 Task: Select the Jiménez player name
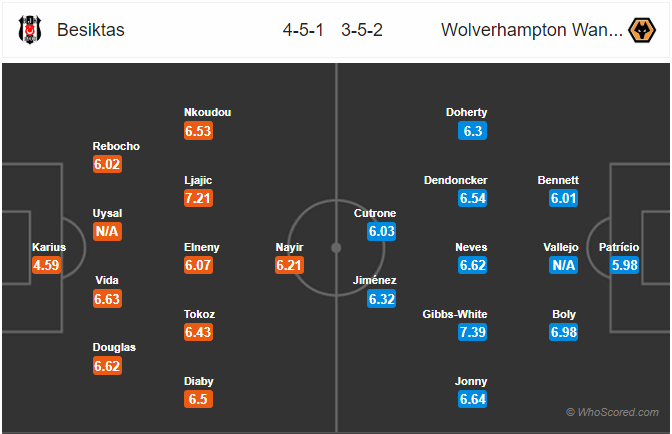click(x=375, y=280)
